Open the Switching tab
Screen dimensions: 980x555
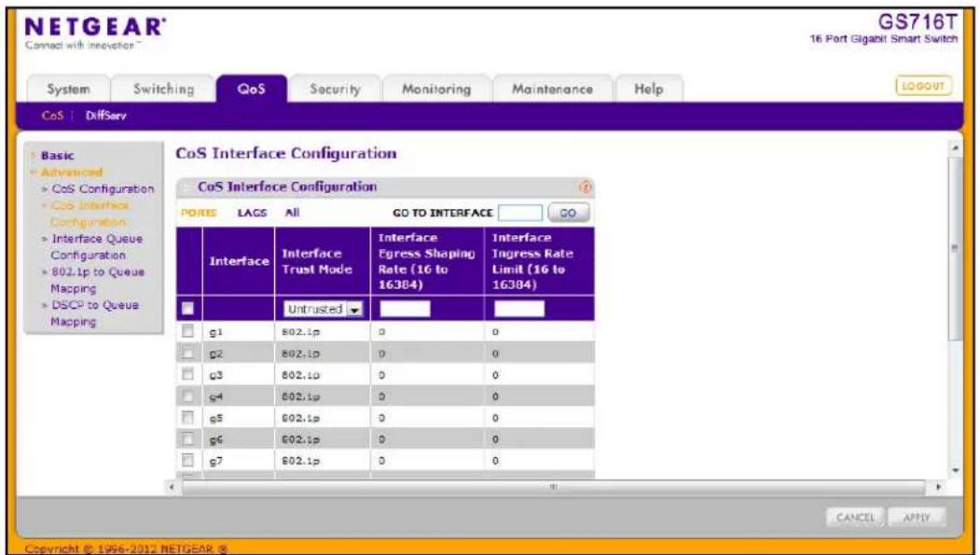click(164, 89)
